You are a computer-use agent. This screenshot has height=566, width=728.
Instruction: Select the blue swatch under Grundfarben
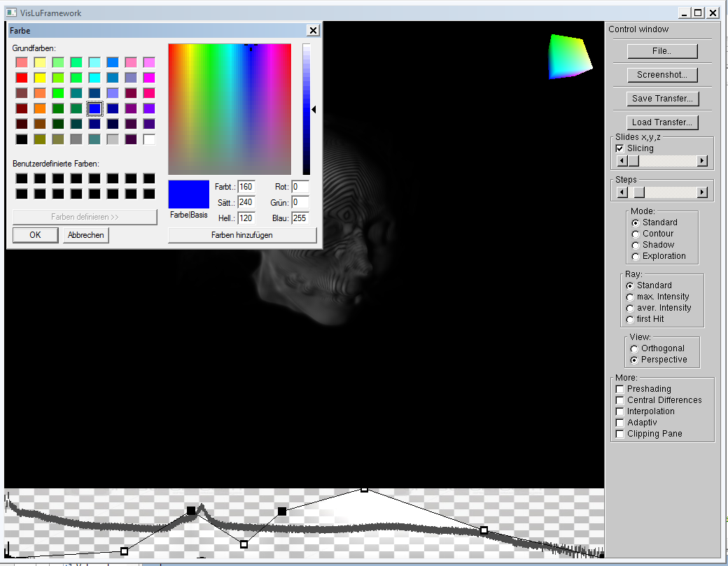click(96, 108)
